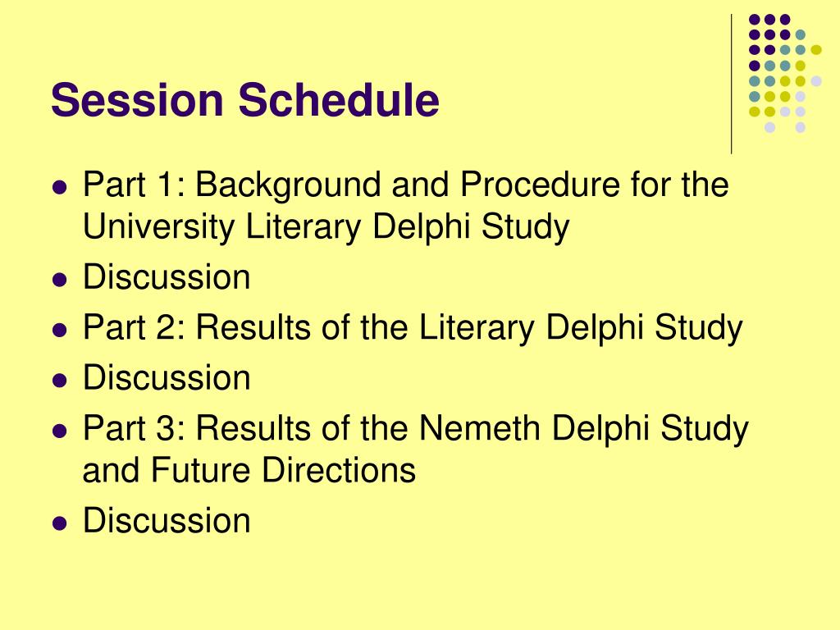
Task: Click the bullet dot before Part 3
Action: pyautogui.click(x=60, y=431)
